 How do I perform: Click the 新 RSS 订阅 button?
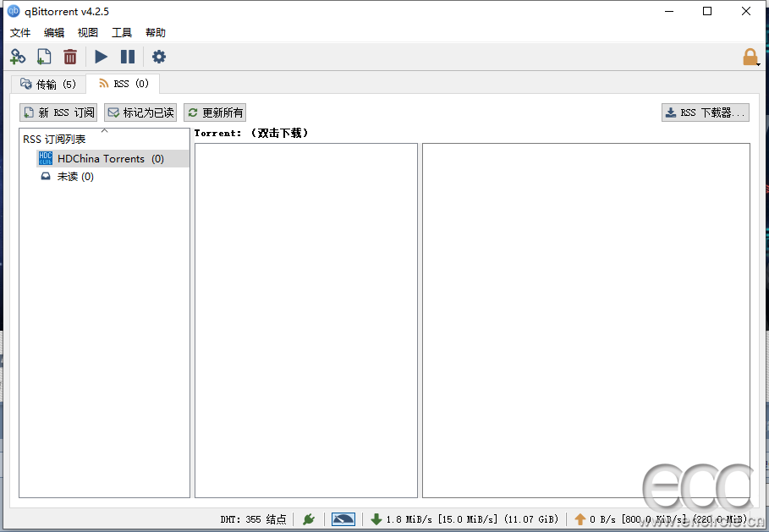coord(58,112)
